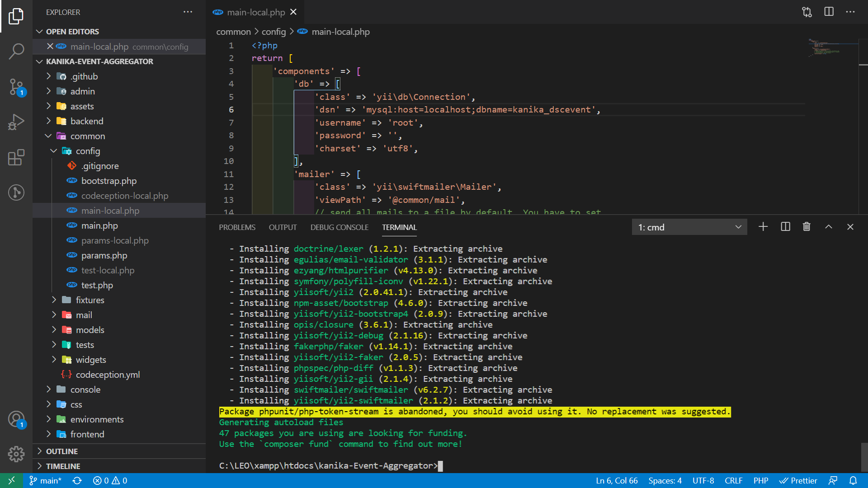Open changes compare icon in editor toolbar
The image size is (868, 488).
(x=807, y=12)
